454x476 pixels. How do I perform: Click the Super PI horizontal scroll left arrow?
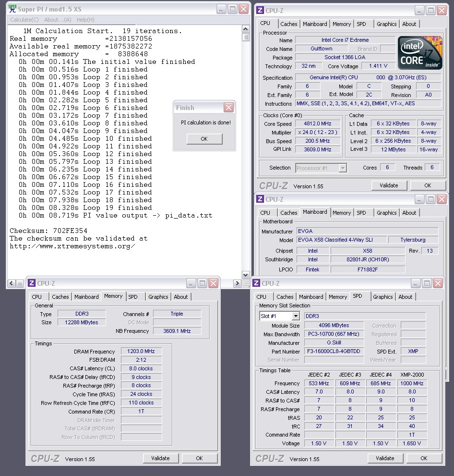pos(12,283)
